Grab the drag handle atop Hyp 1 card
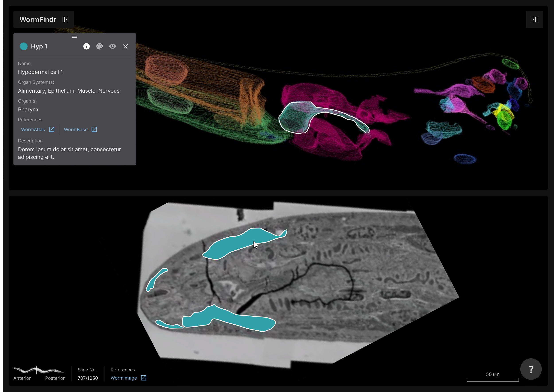Screen dimensions: 554x392 point(75,37)
